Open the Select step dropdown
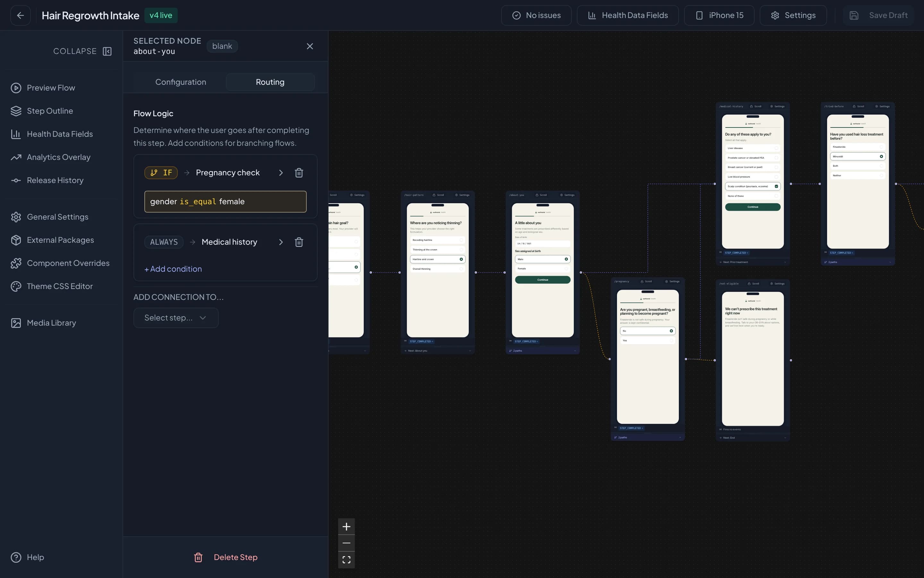This screenshot has height=578, width=924. pos(175,318)
